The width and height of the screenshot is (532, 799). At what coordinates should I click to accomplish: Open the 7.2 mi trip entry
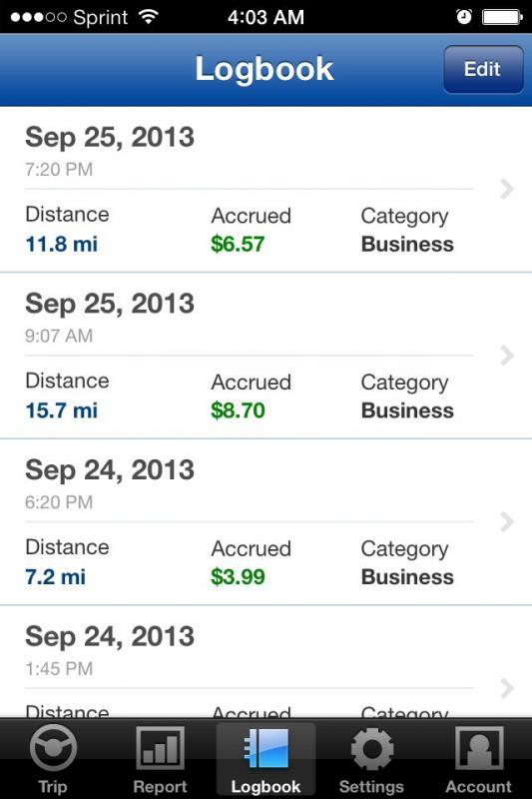tap(56, 577)
